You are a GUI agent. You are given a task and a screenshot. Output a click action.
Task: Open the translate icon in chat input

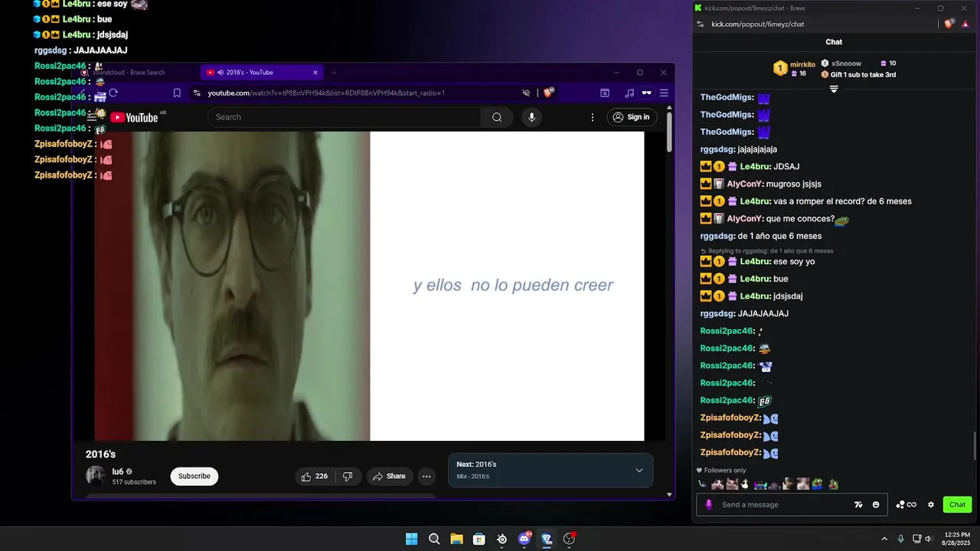tap(858, 504)
